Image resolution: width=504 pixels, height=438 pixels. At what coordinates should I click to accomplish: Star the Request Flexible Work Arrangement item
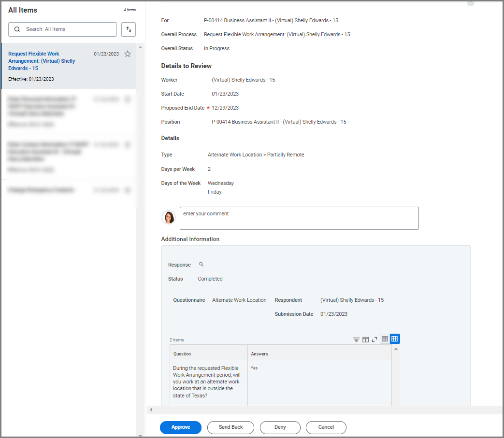pyautogui.click(x=128, y=54)
